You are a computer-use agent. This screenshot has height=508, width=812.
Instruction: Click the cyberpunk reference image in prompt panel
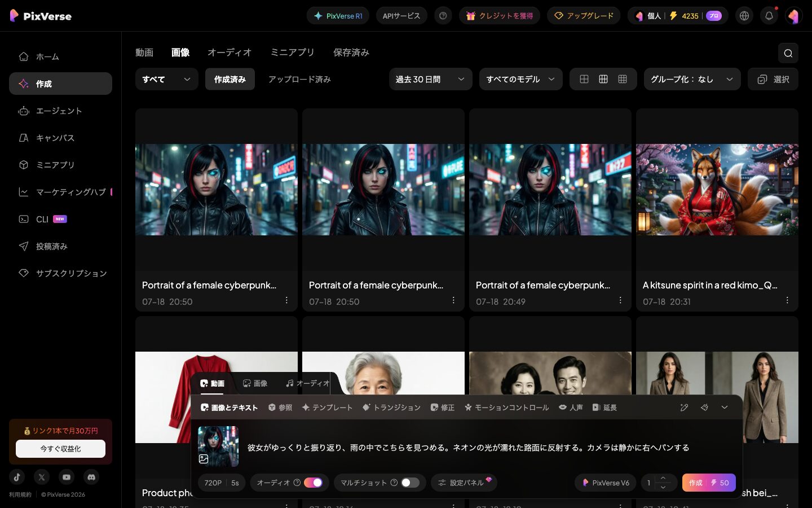tap(218, 446)
